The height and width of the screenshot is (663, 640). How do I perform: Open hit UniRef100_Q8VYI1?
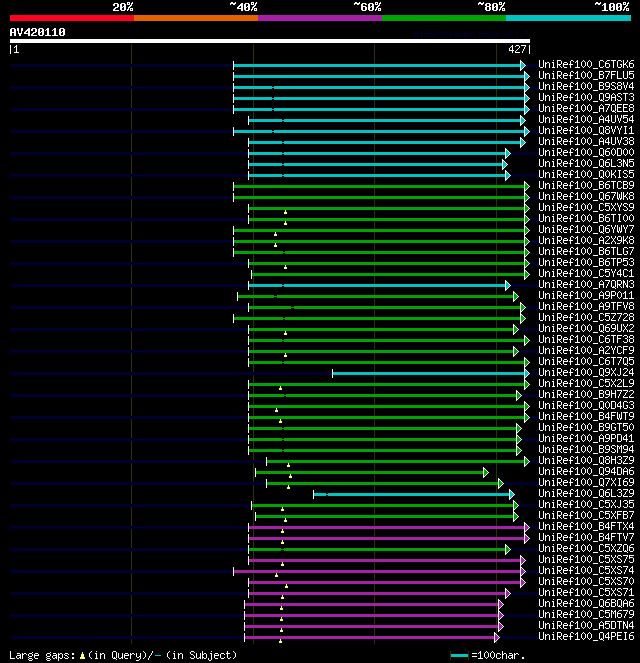(x=586, y=130)
